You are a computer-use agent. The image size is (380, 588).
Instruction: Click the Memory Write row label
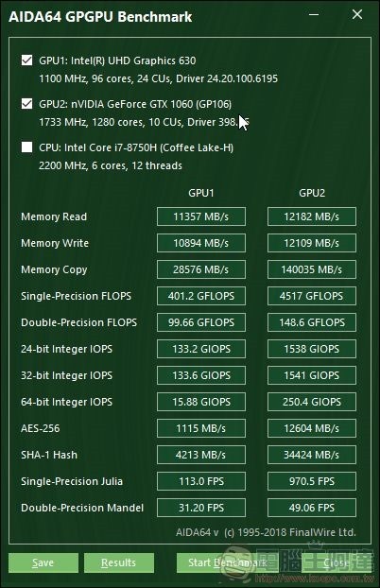tap(55, 243)
